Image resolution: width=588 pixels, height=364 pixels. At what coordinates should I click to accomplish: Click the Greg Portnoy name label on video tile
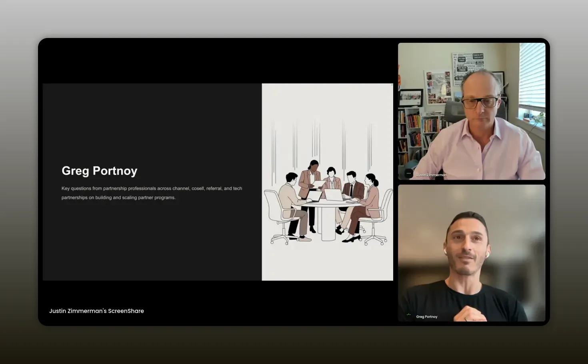[426, 317]
